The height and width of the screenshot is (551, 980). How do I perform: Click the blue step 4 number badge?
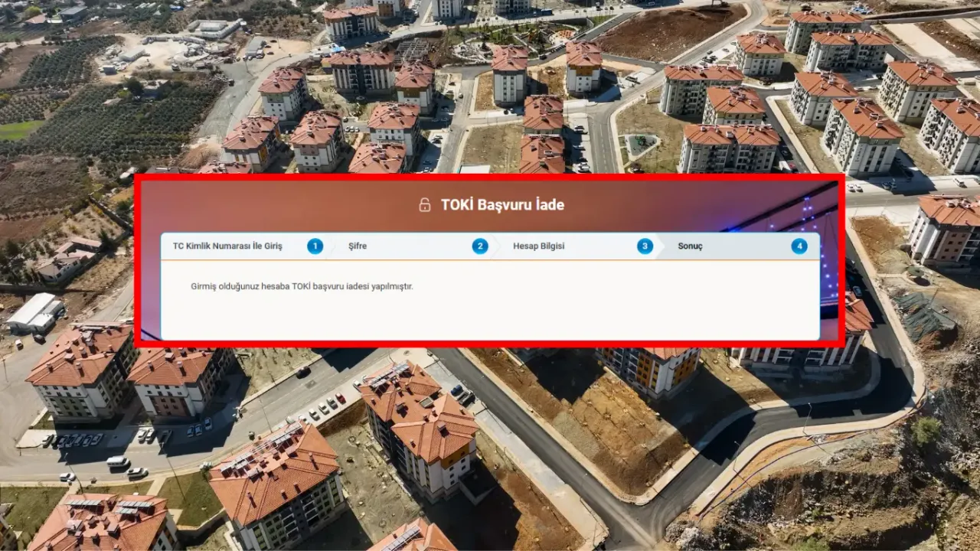click(x=799, y=246)
